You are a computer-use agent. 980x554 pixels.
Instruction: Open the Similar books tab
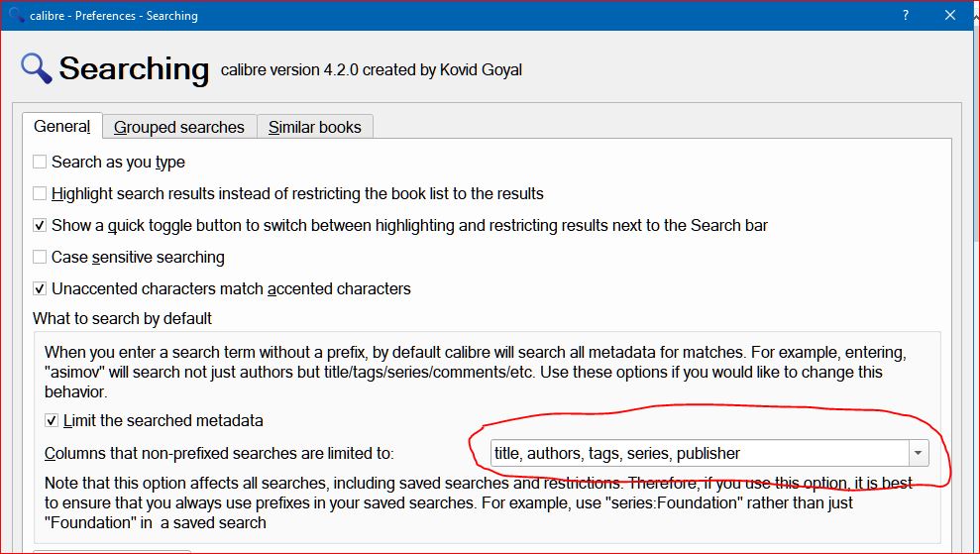[x=315, y=127]
